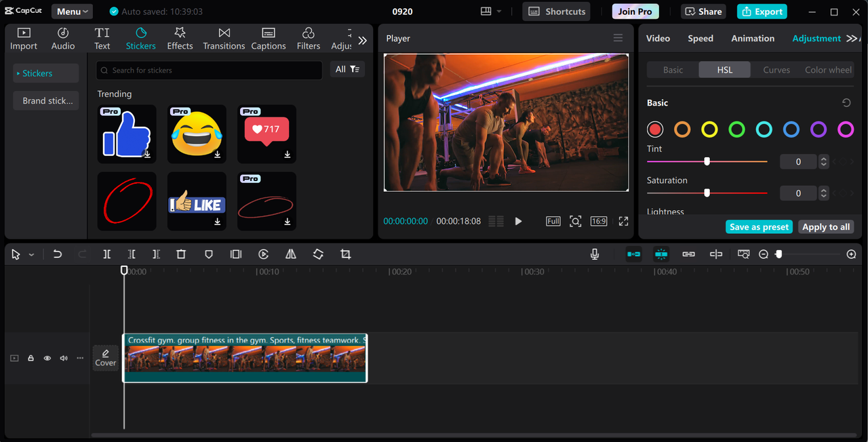Open the Import media tab
This screenshot has height=442, width=868.
[x=24, y=39]
